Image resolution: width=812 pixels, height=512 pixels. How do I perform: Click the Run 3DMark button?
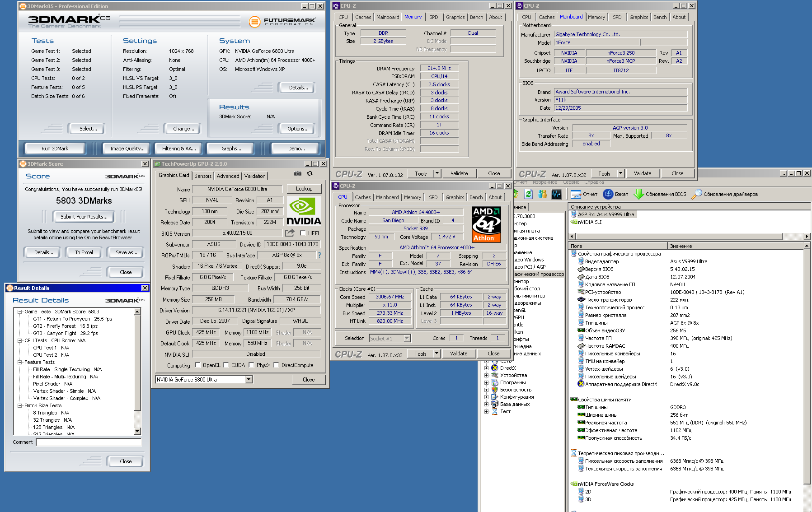click(x=55, y=149)
